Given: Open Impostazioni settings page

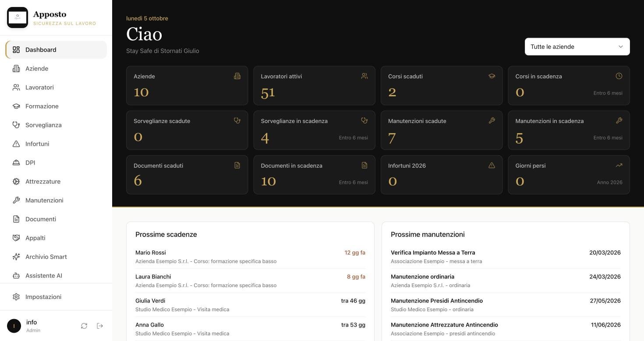Looking at the screenshot, I should (x=56, y=297).
